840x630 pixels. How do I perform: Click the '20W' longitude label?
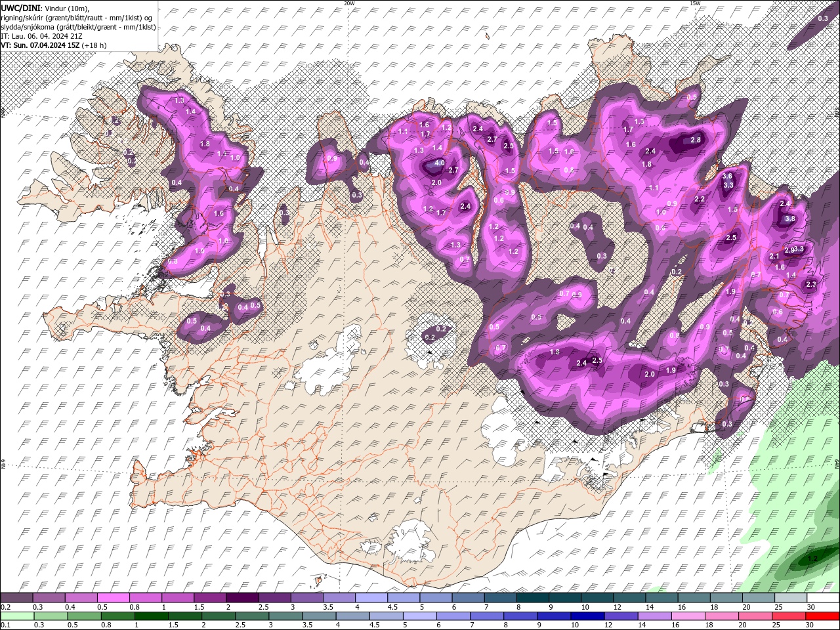coord(349,3)
